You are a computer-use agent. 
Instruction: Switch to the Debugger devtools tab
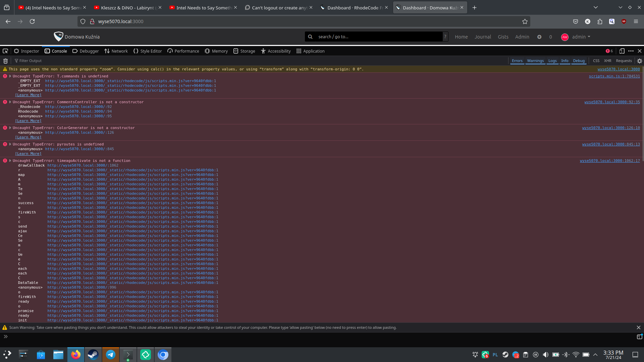(86, 51)
